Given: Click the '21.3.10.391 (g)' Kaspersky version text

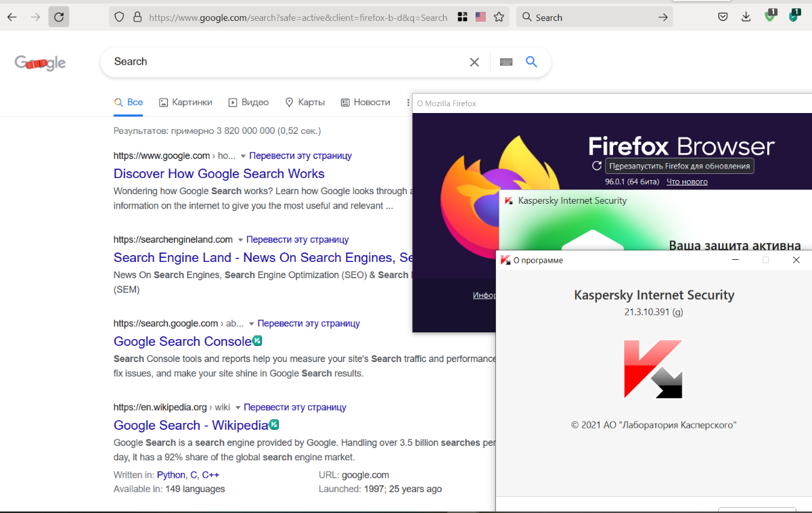Looking at the screenshot, I should tap(654, 312).
